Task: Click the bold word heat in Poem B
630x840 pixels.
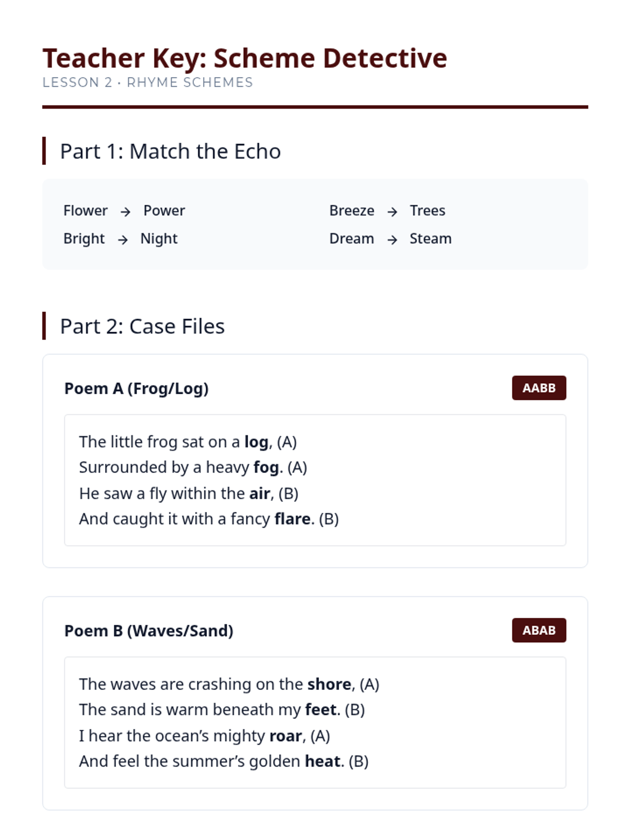Action: [323, 761]
